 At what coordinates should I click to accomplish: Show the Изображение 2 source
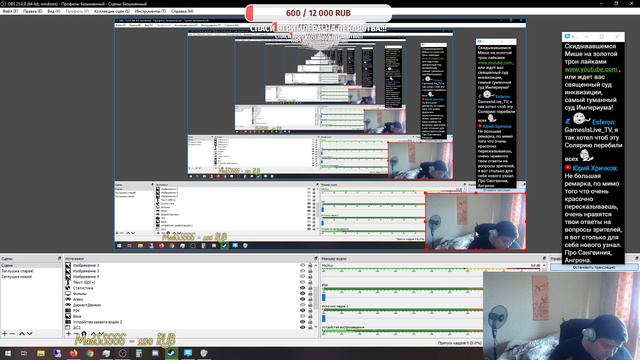click(302, 265)
